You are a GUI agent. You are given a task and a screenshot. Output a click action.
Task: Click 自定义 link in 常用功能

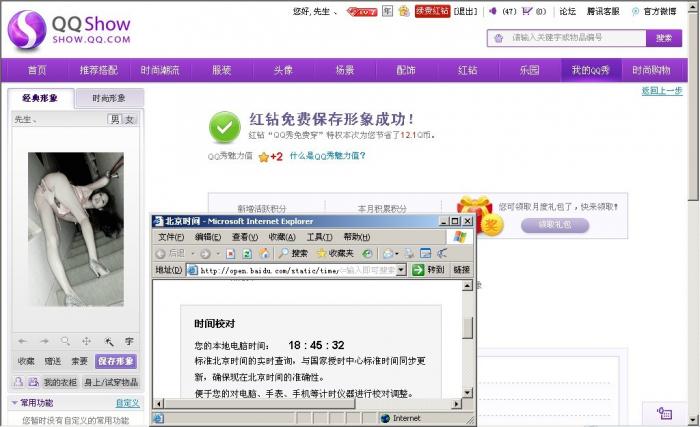(128, 403)
